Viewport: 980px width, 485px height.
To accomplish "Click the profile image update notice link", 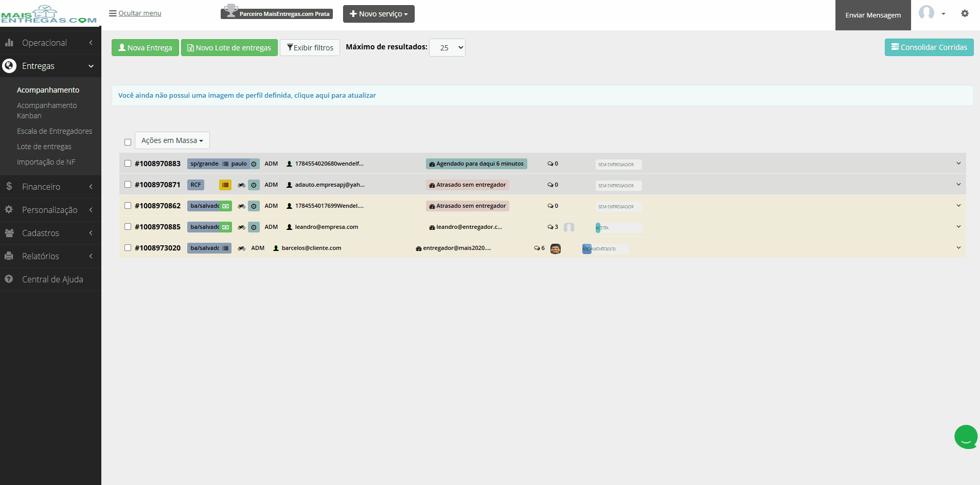I will (x=247, y=96).
